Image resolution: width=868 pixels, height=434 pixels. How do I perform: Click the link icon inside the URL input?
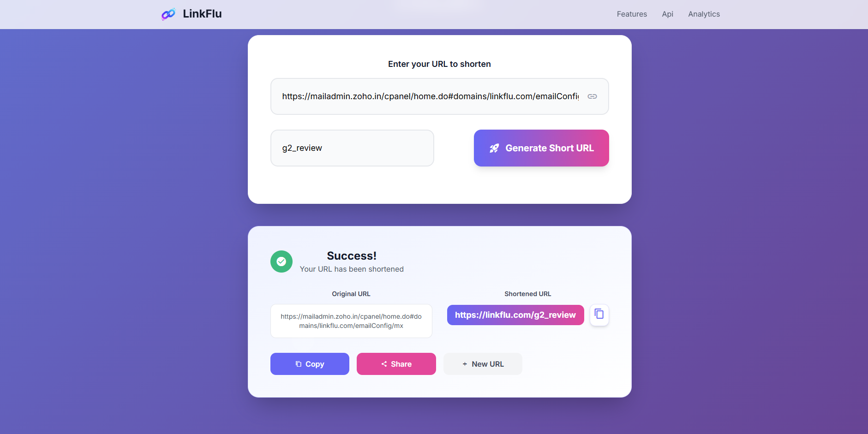pyautogui.click(x=593, y=96)
